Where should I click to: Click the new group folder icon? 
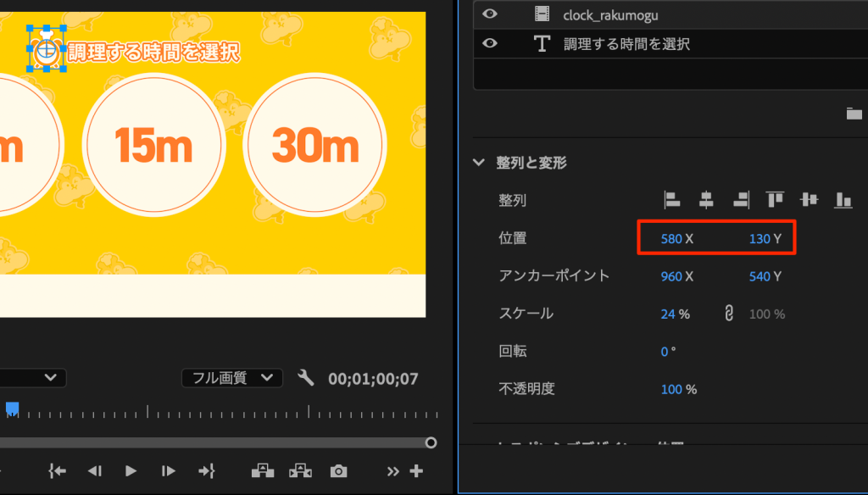pyautogui.click(x=854, y=114)
